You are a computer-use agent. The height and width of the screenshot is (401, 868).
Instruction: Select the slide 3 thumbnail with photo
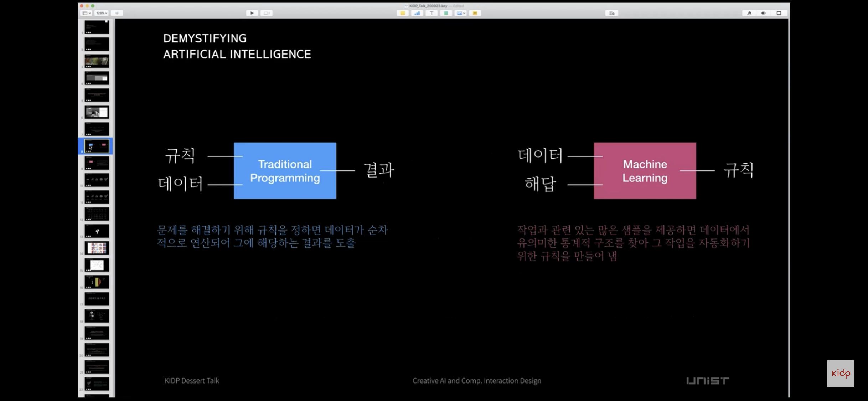pos(97,61)
